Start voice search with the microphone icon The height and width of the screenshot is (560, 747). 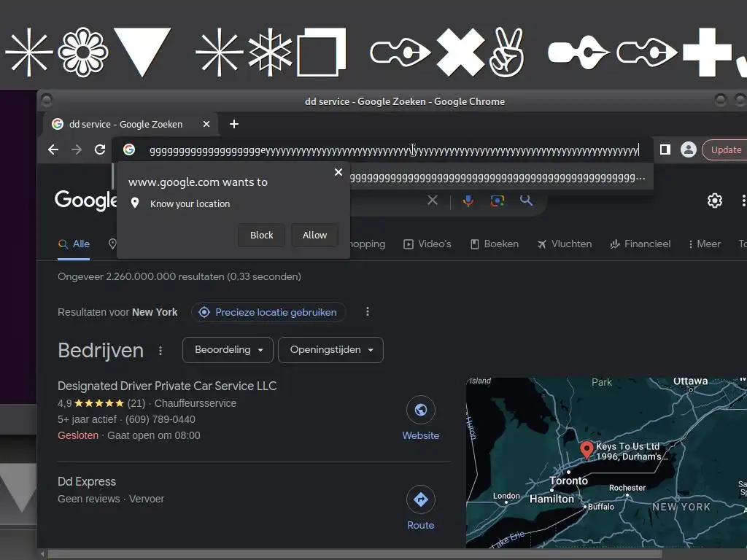(x=468, y=201)
